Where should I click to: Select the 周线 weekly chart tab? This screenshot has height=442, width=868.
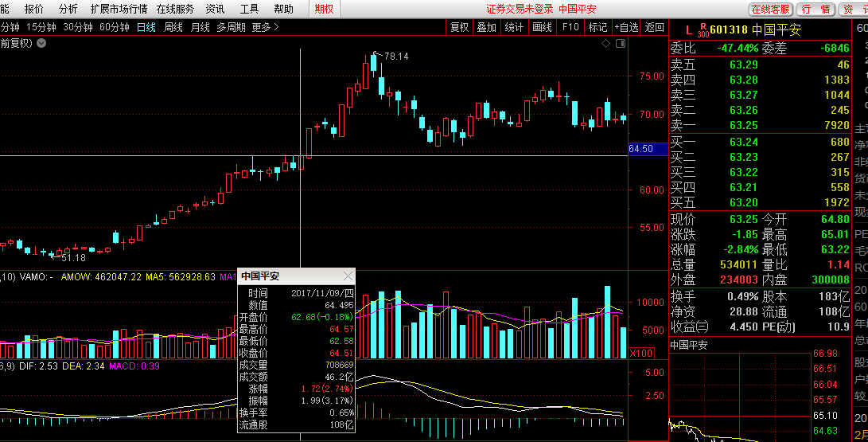click(x=173, y=27)
